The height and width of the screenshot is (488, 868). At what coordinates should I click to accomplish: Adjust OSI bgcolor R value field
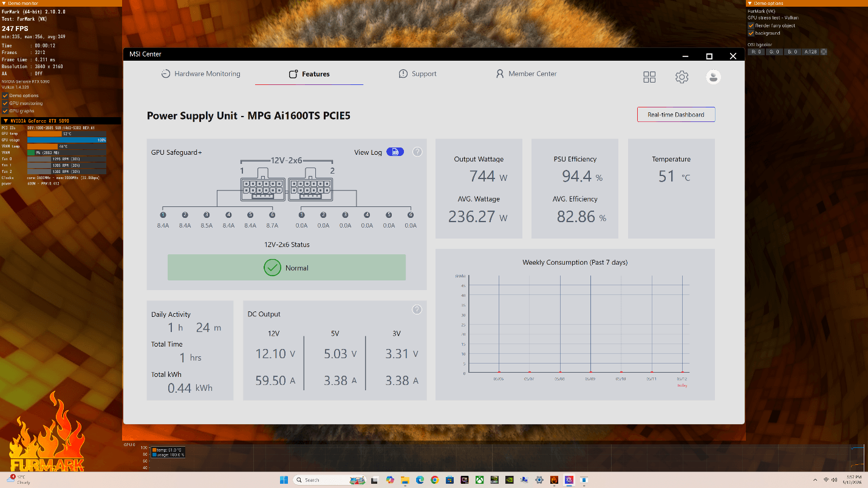click(x=757, y=52)
